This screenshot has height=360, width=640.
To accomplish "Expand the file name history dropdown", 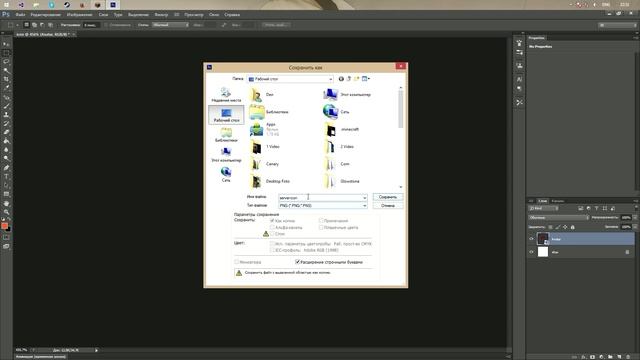I will click(x=364, y=198).
